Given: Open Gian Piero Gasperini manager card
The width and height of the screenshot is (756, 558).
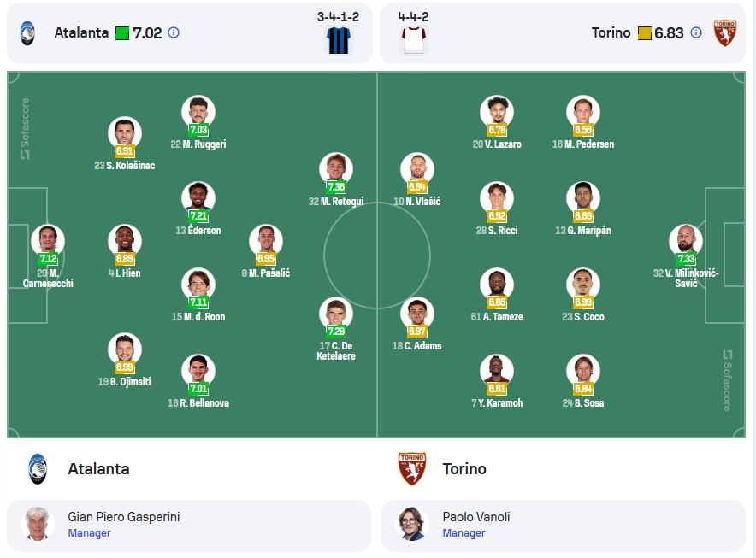Looking at the screenshot, I should click(x=189, y=526).
